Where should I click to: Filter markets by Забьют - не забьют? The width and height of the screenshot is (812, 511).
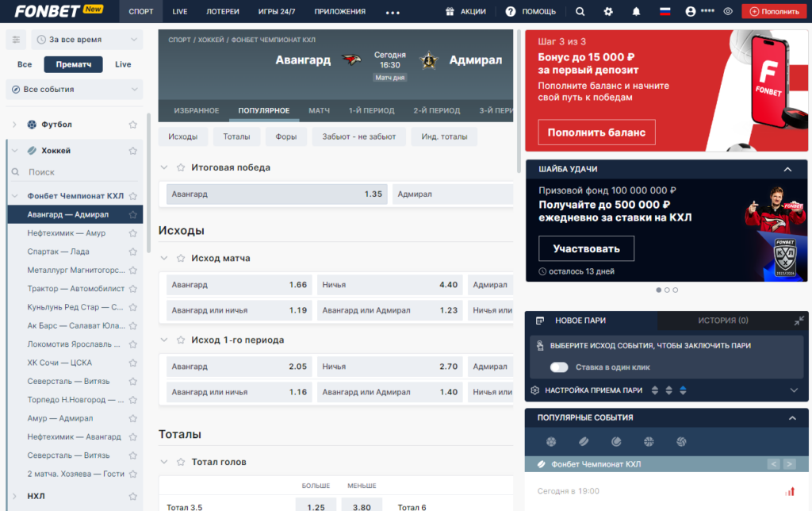(x=359, y=136)
